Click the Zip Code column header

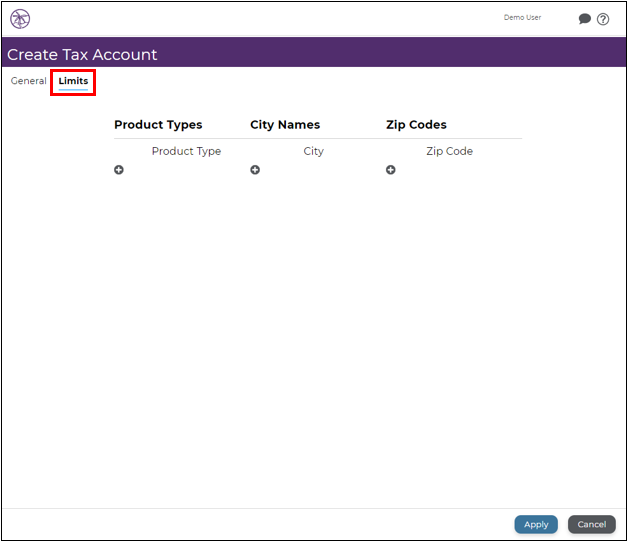[x=449, y=151]
